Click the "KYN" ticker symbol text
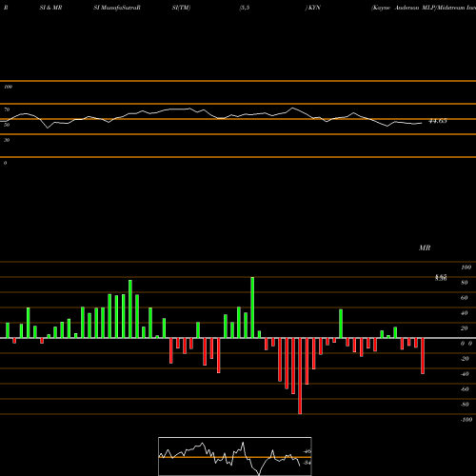476x476 pixels. pyautogui.click(x=314, y=8)
